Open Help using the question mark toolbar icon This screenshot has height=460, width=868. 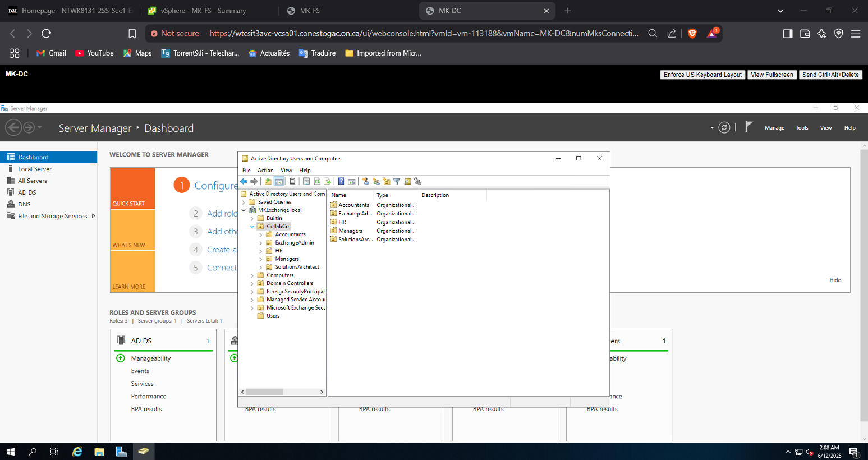(340, 181)
